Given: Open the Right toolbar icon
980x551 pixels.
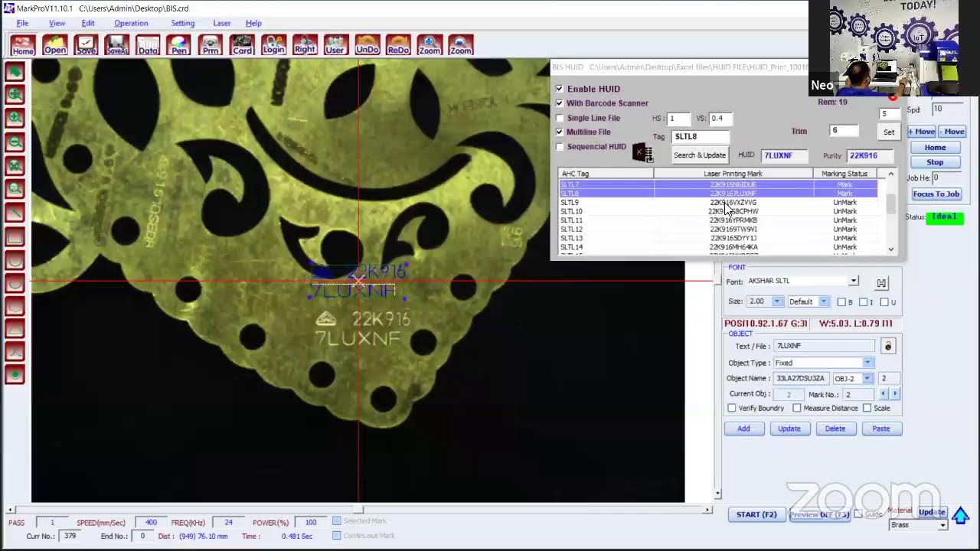Looking at the screenshot, I should pos(305,45).
